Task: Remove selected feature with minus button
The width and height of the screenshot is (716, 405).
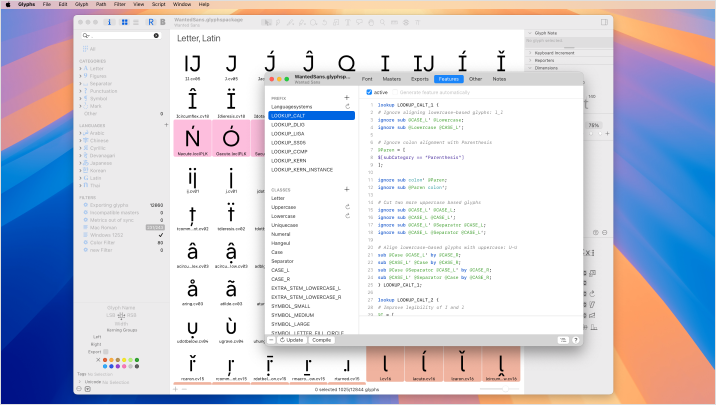Action: pos(271,340)
